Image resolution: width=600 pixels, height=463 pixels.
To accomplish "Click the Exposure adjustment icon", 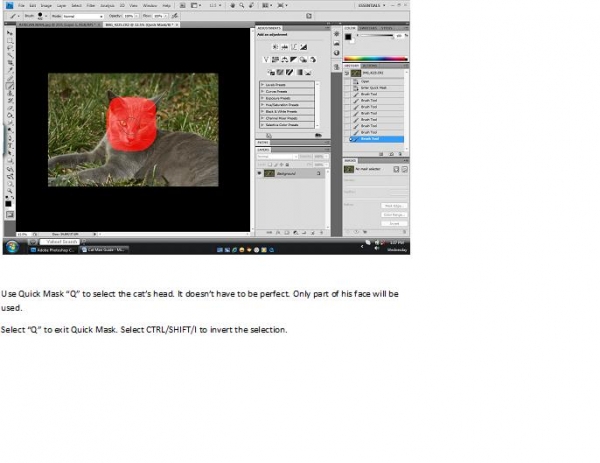I will point(303,47).
